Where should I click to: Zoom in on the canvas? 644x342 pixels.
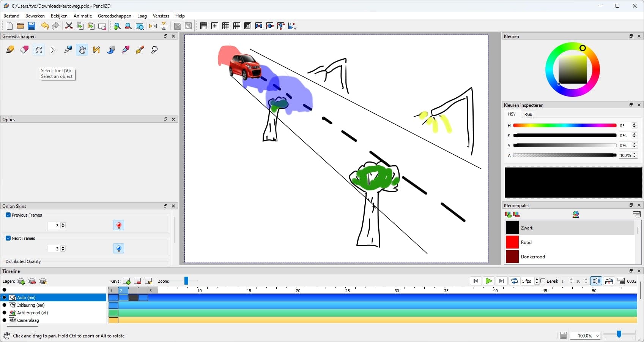pyautogui.click(x=117, y=26)
